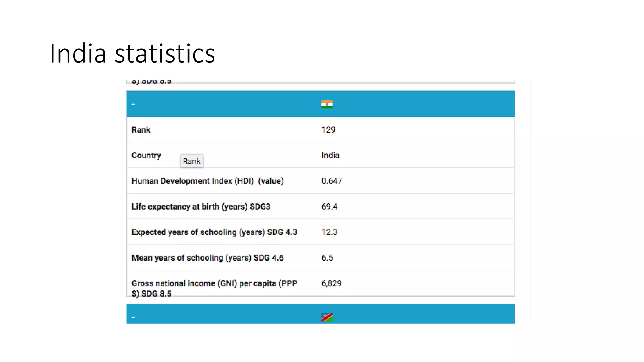Collapse the India table using dash toggle
This screenshot has height=362, width=644.
133,104
